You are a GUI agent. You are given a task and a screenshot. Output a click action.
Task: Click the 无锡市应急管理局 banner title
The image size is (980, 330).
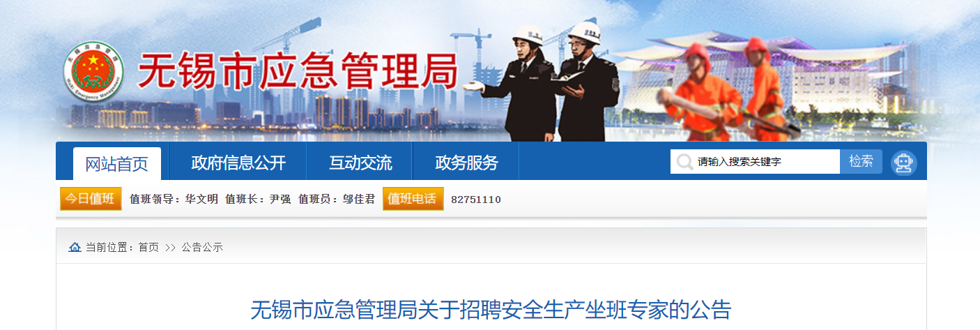coord(298,71)
